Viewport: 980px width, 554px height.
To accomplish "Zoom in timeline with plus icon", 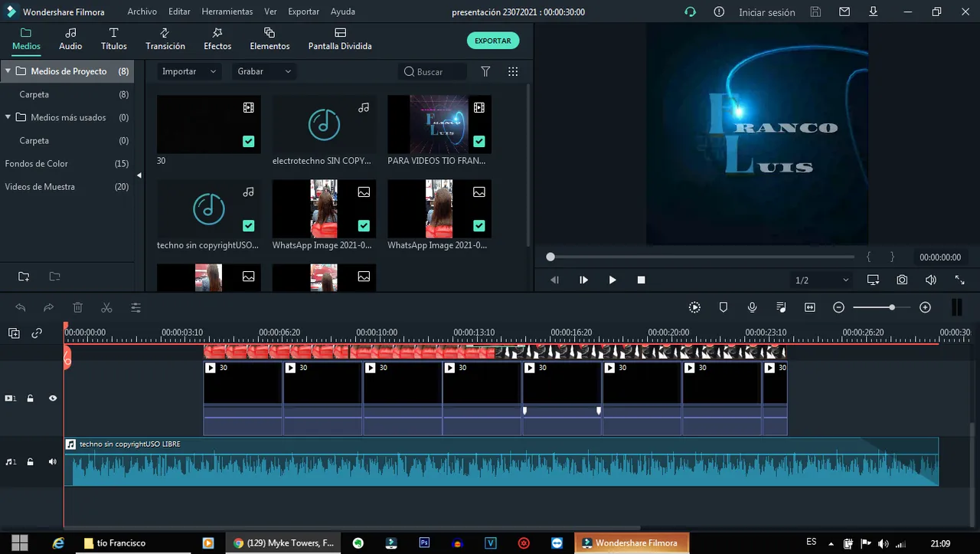I will [925, 307].
